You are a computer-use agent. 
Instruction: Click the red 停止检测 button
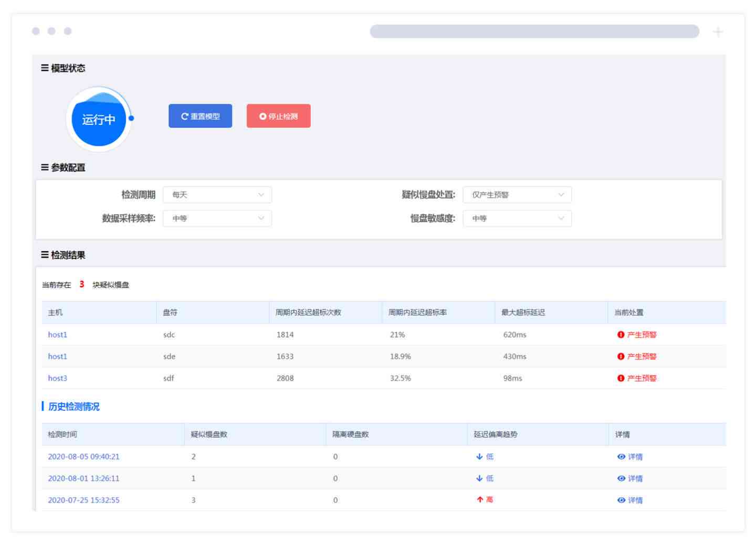(x=278, y=116)
